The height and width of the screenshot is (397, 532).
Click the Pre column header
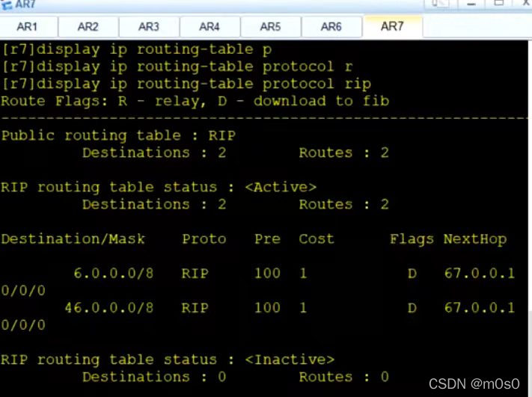point(267,239)
